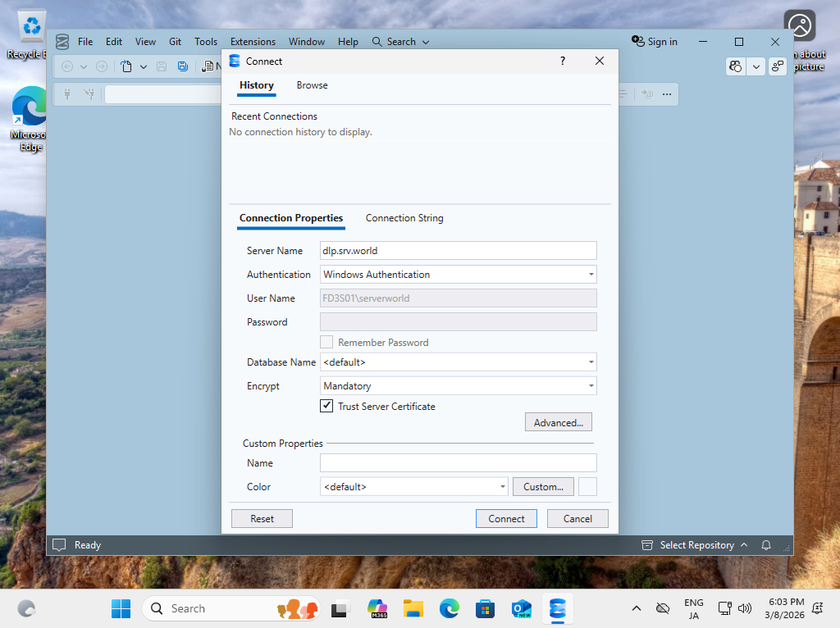
Task: Expand the Authentication dropdown
Action: (591, 274)
